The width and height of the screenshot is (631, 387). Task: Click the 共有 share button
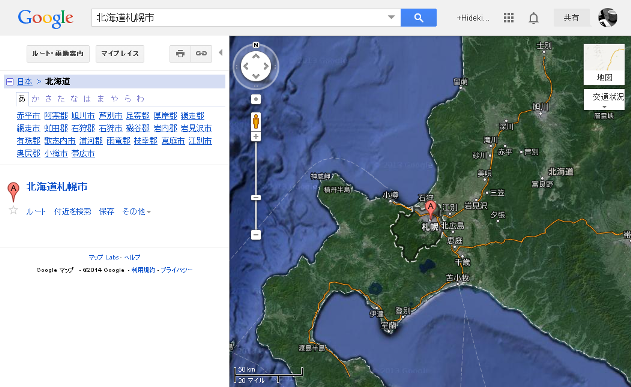click(571, 18)
